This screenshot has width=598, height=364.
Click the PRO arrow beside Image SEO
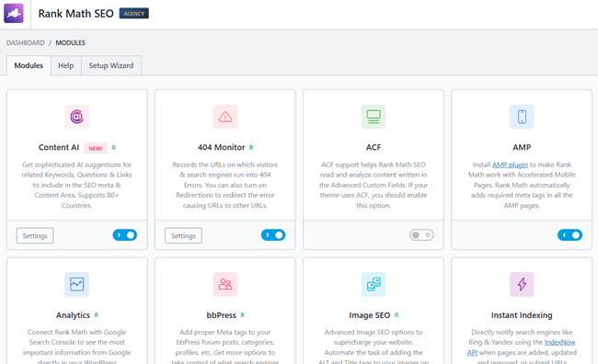(397, 315)
